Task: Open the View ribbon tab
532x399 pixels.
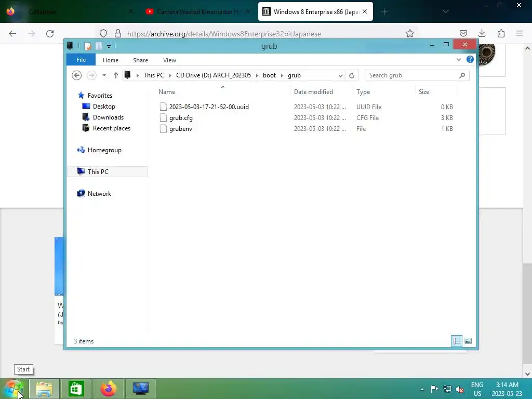Action: tap(169, 60)
